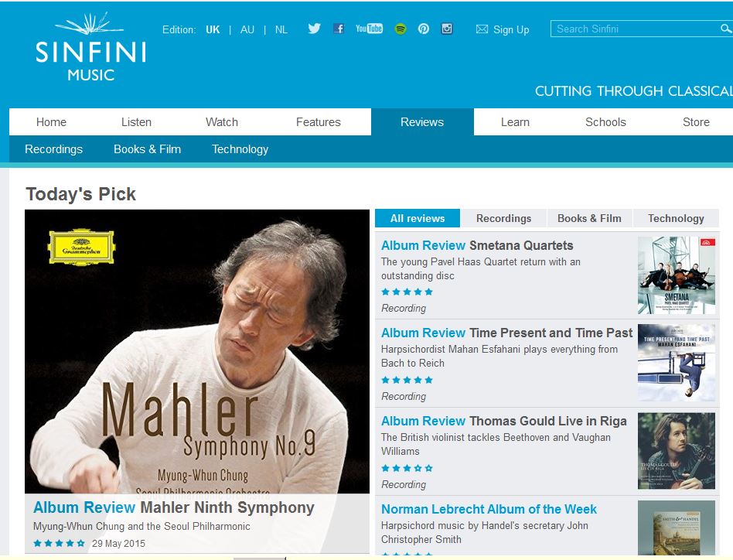Open the Listen menu item
The width and height of the screenshot is (733, 560).
tap(136, 122)
